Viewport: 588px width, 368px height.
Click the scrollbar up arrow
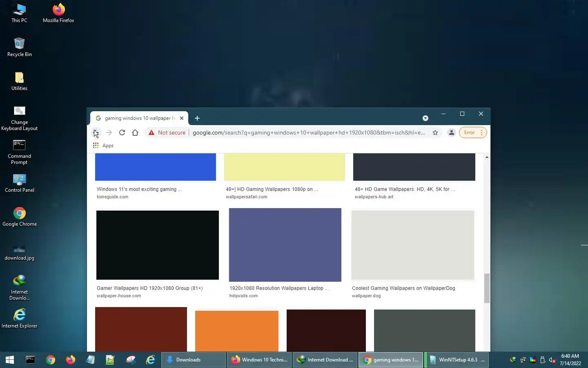[x=487, y=157]
